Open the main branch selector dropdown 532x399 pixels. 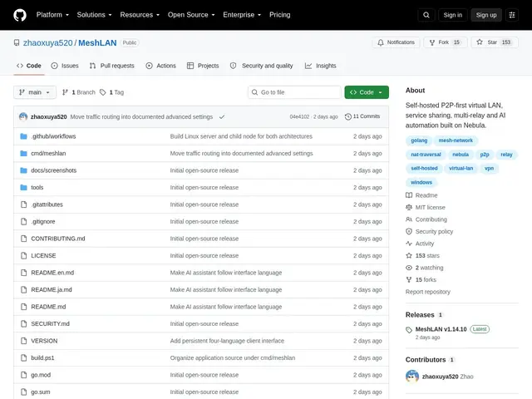35,92
